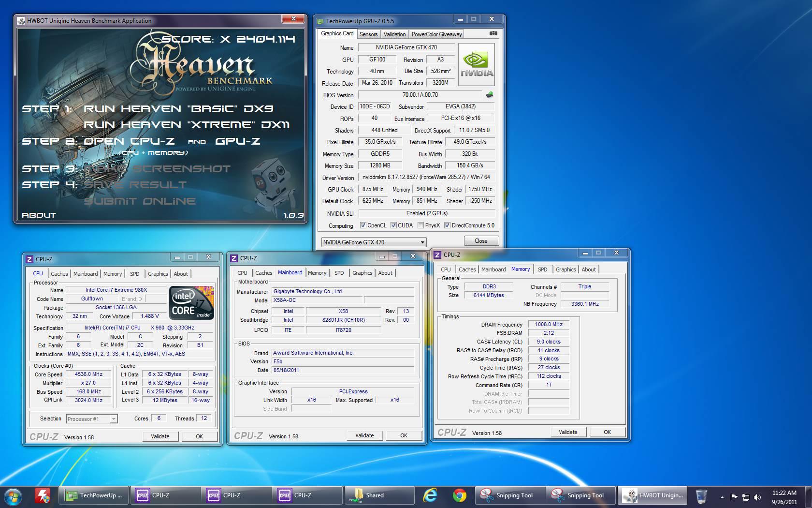Screen dimensions: 812x508
Task: Click the Core Speed value 4536.0 MHz
Action: click(88, 374)
